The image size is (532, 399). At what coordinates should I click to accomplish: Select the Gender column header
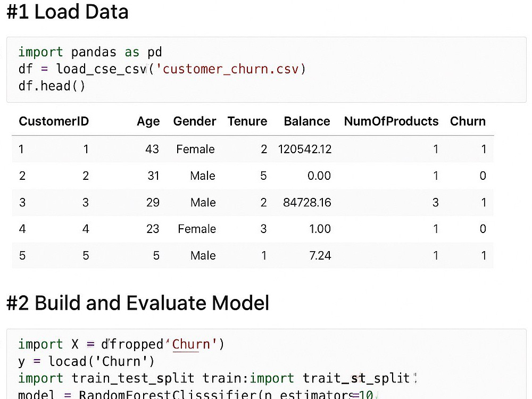point(194,121)
